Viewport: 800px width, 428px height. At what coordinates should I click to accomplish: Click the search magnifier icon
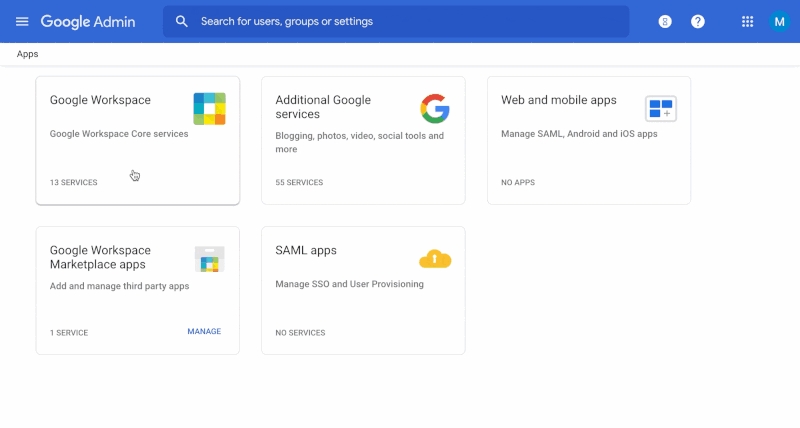[181, 21]
